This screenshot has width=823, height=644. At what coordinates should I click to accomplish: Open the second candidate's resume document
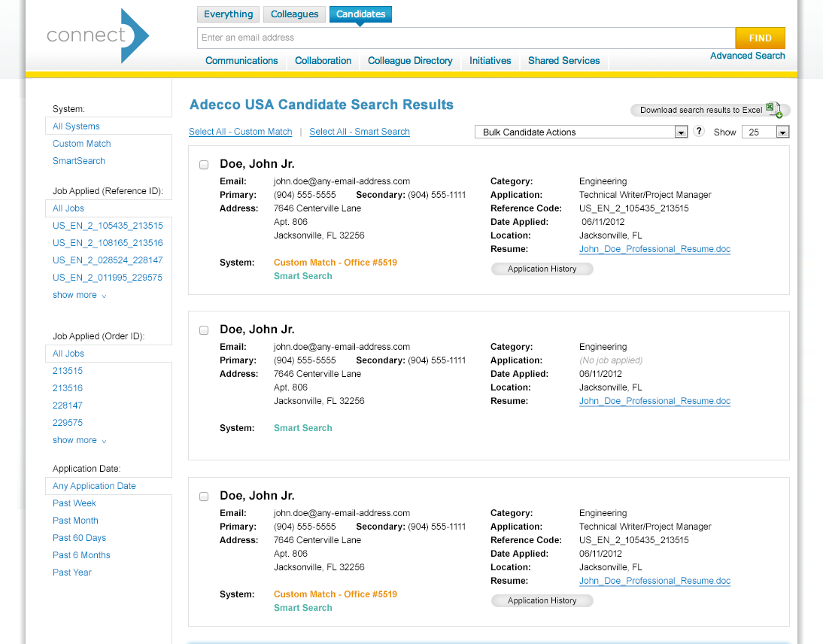[x=654, y=401]
